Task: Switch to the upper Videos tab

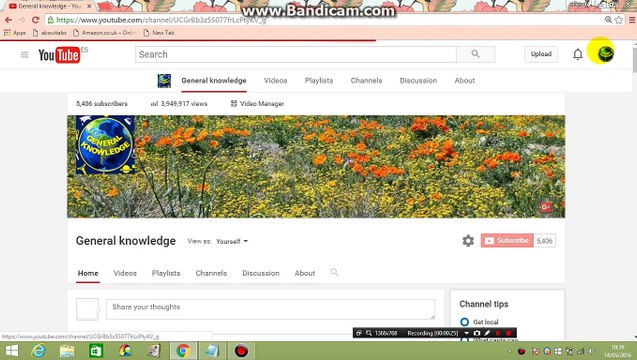Action: coord(275,80)
